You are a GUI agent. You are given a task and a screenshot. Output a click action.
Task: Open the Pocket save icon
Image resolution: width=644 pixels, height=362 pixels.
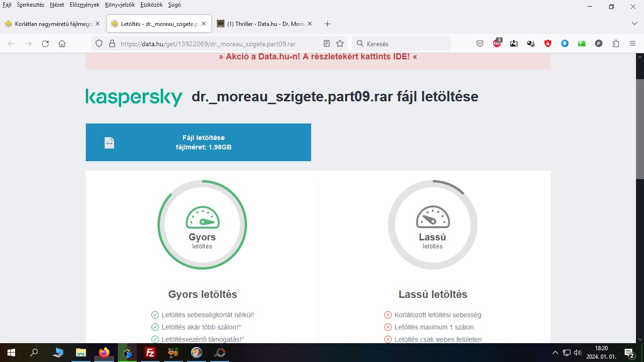(x=480, y=43)
